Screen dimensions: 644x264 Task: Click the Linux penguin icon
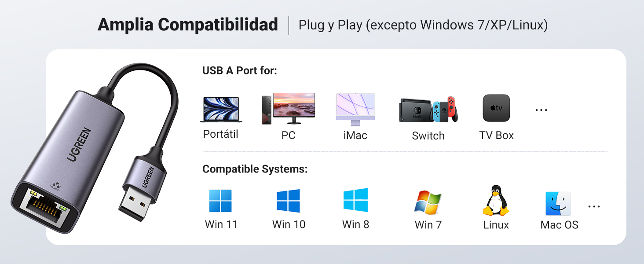[496, 200]
